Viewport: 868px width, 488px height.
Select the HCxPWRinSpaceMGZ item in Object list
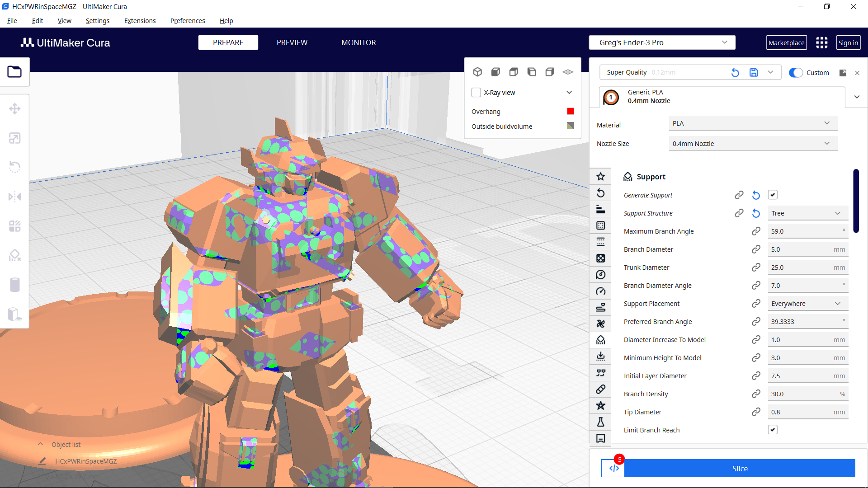tap(86, 461)
